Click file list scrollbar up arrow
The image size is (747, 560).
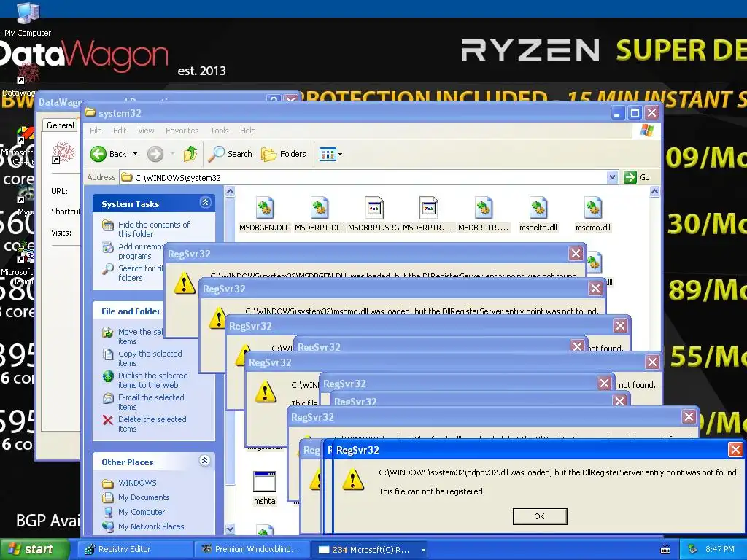coord(654,192)
